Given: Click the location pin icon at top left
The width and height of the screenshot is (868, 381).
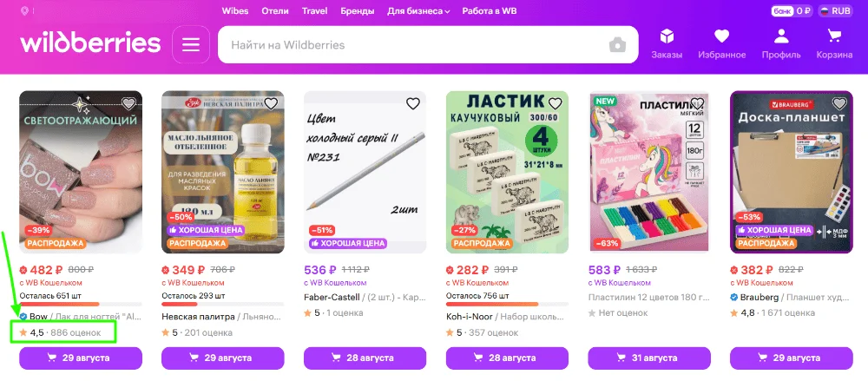Looking at the screenshot, I should pyautogui.click(x=24, y=11).
